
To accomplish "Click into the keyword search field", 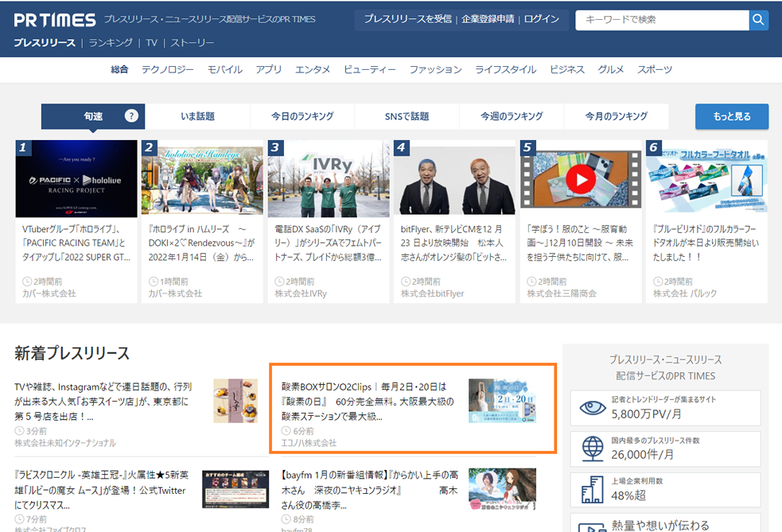I will pos(661,19).
